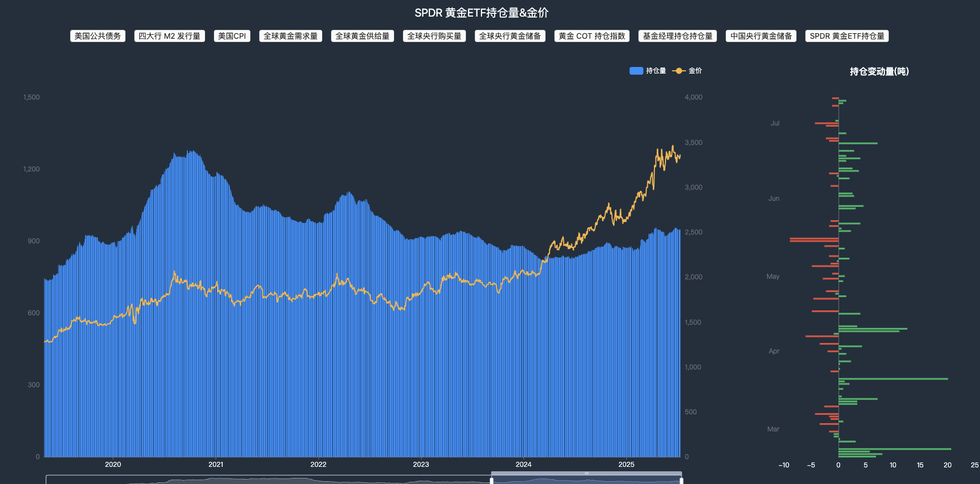980x484 pixels.
Task: Click the 2023 x-axis label
Action: click(421, 465)
